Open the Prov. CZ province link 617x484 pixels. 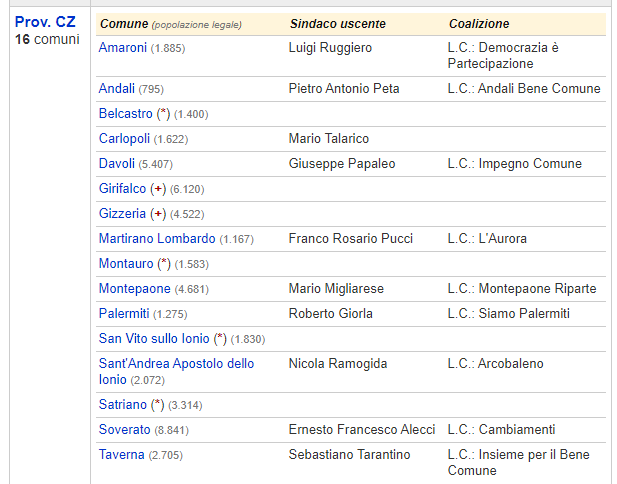[x=45, y=22]
